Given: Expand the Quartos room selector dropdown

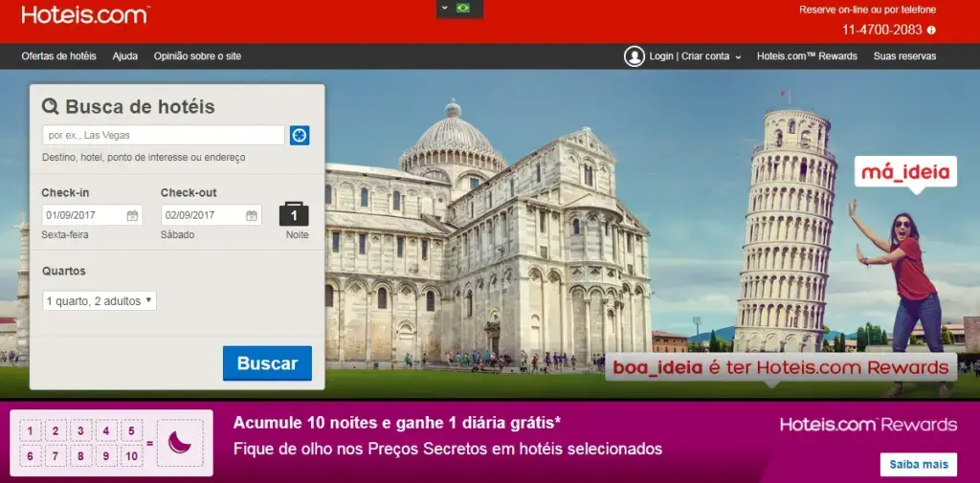Looking at the screenshot, I should pos(100,301).
